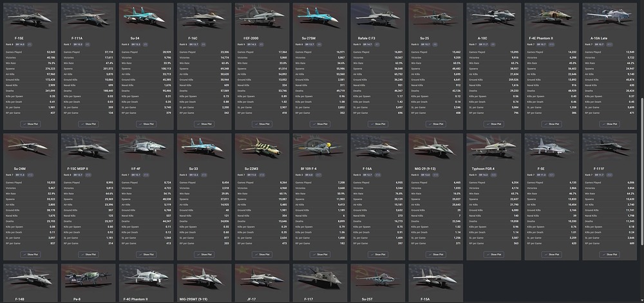Screen dimensions: 644x303
Task: Click the Pe-8 bomber image
Action: pos(88,277)
